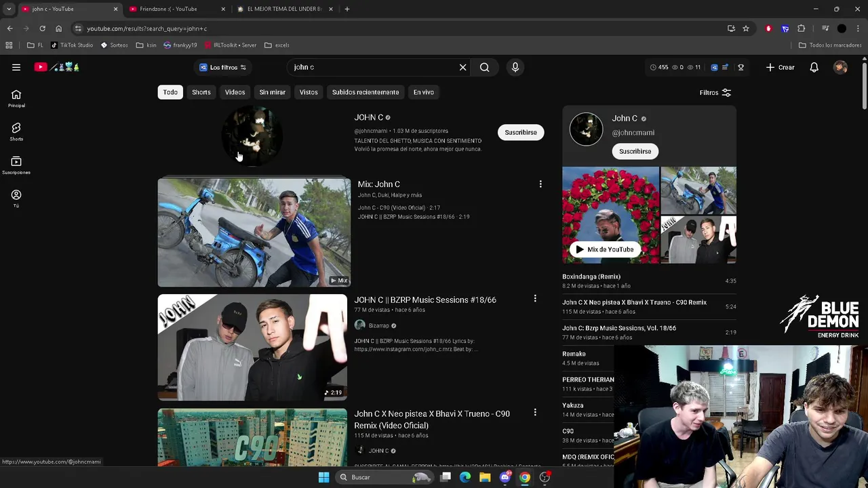This screenshot has width=868, height=488.
Task: Open File Explorer from the taskbar
Action: pos(485,477)
